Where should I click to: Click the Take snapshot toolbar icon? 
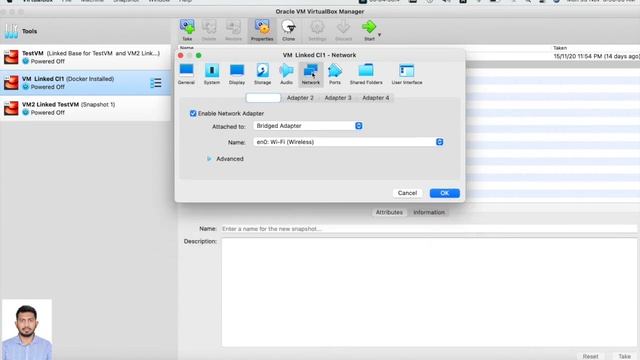click(187, 30)
